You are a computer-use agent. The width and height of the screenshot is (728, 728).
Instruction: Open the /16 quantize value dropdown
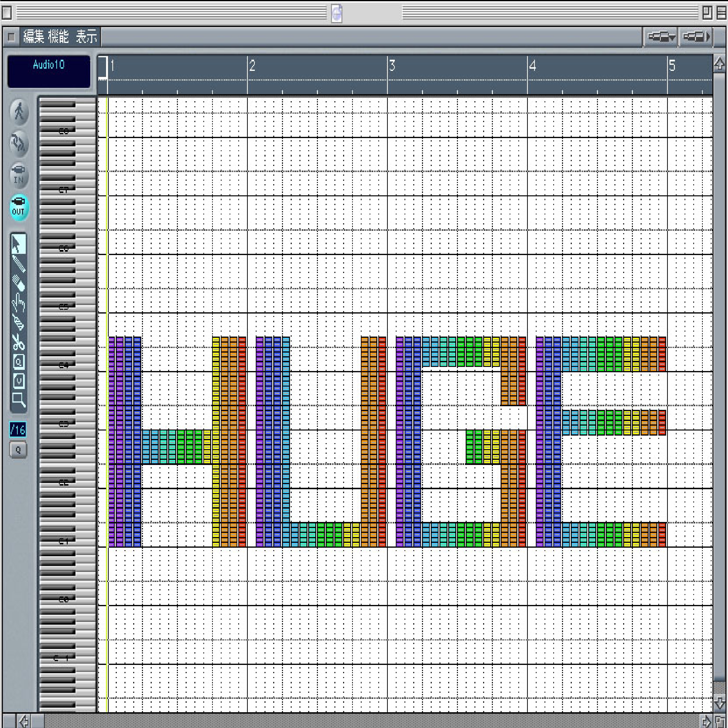pyautogui.click(x=18, y=430)
